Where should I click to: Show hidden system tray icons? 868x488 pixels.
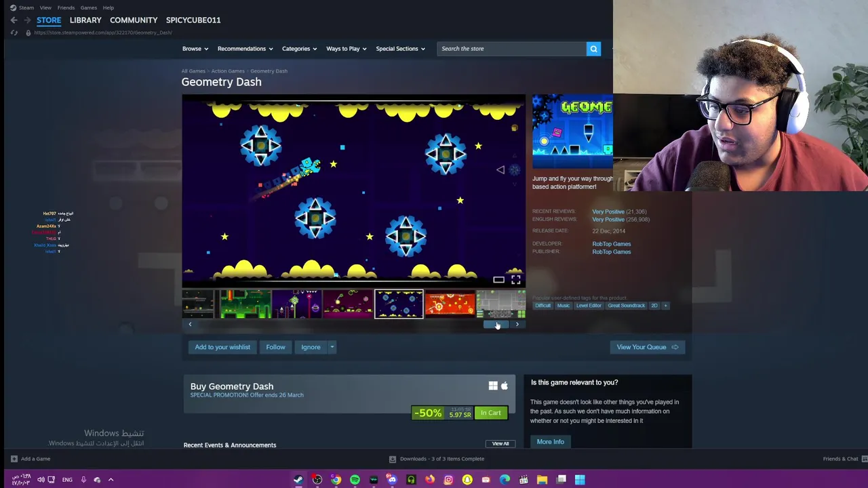(111, 480)
